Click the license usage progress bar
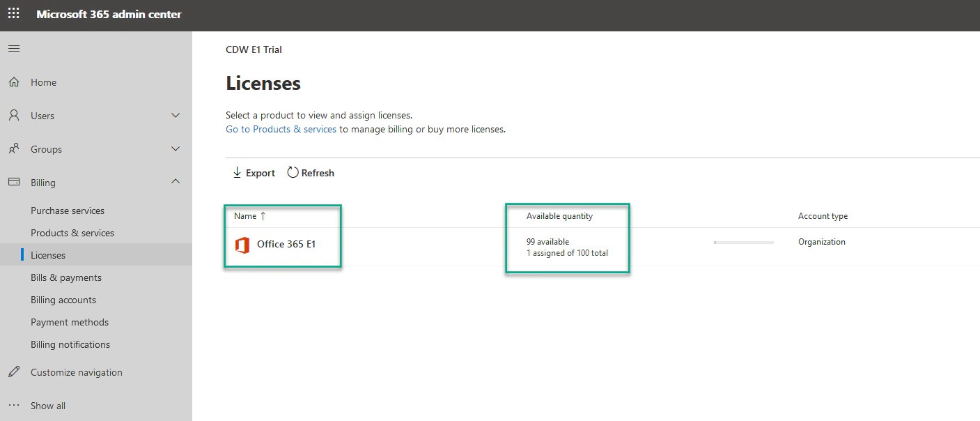The width and height of the screenshot is (980, 421). pyautogui.click(x=742, y=242)
